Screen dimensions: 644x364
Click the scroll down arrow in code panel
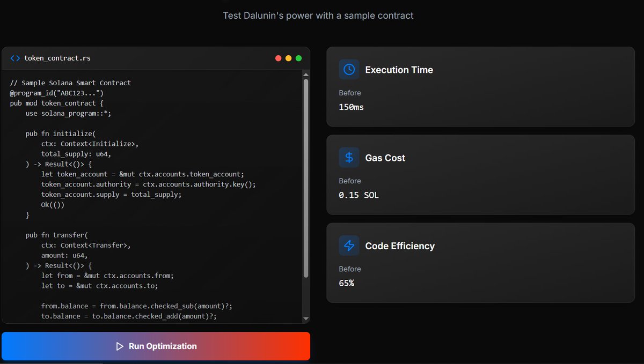(x=306, y=318)
